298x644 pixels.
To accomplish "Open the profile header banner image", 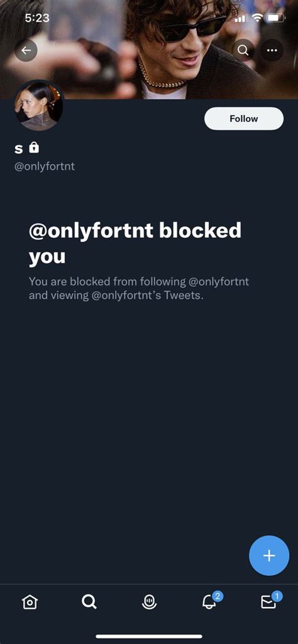I will tap(149, 50).
